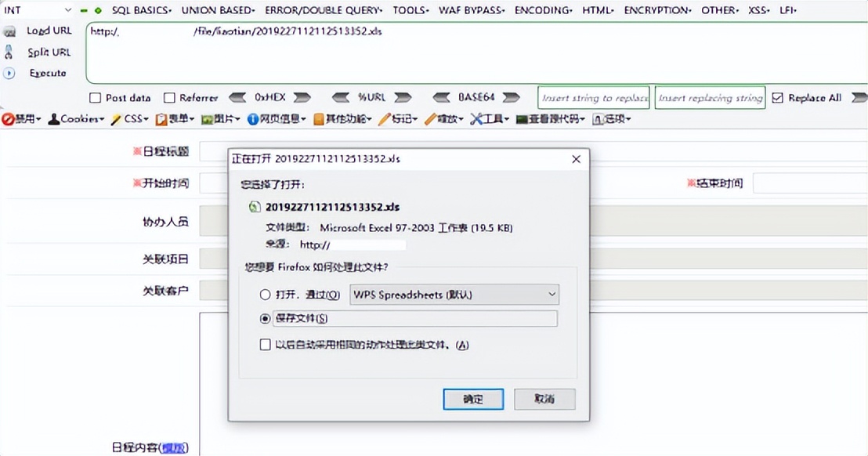Open WPS Spreadsheets application dropdown
The image size is (868, 456).
coord(454,295)
